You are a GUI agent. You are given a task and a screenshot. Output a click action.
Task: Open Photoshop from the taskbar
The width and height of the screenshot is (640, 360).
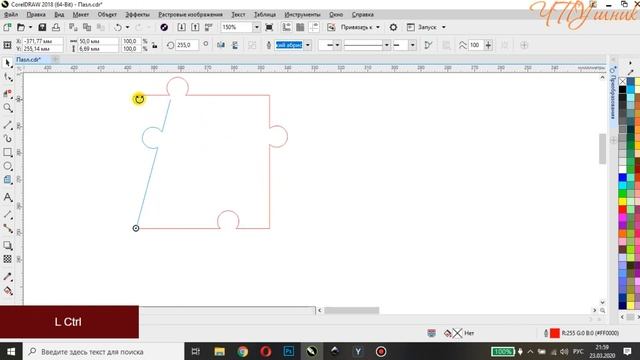(x=289, y=351)
